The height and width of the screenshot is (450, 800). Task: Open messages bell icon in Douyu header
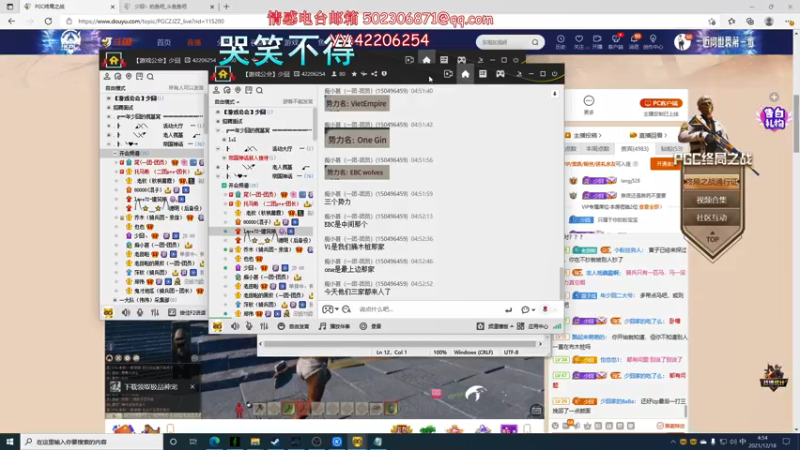634,41
